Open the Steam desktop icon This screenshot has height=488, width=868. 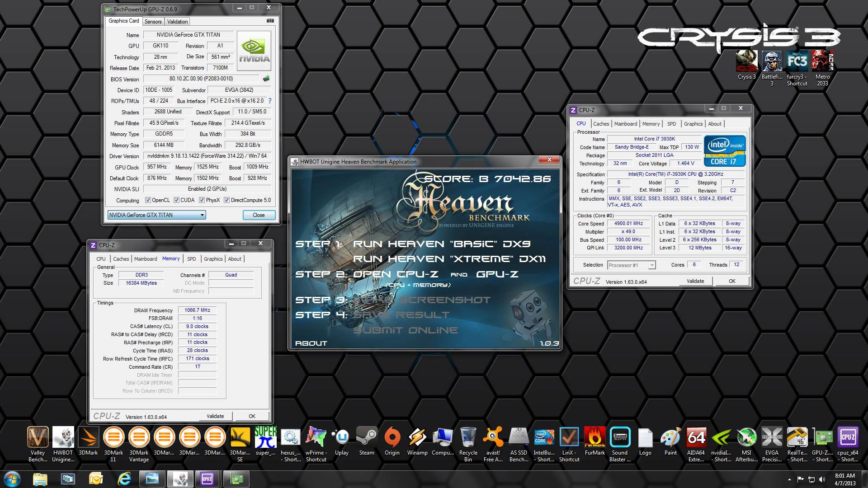(367, 441)
